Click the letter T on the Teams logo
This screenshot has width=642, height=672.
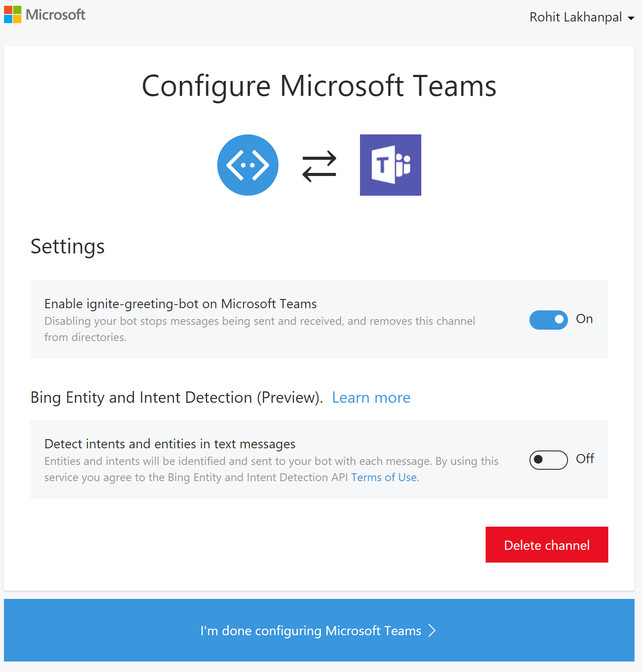[x=382, y=164]
